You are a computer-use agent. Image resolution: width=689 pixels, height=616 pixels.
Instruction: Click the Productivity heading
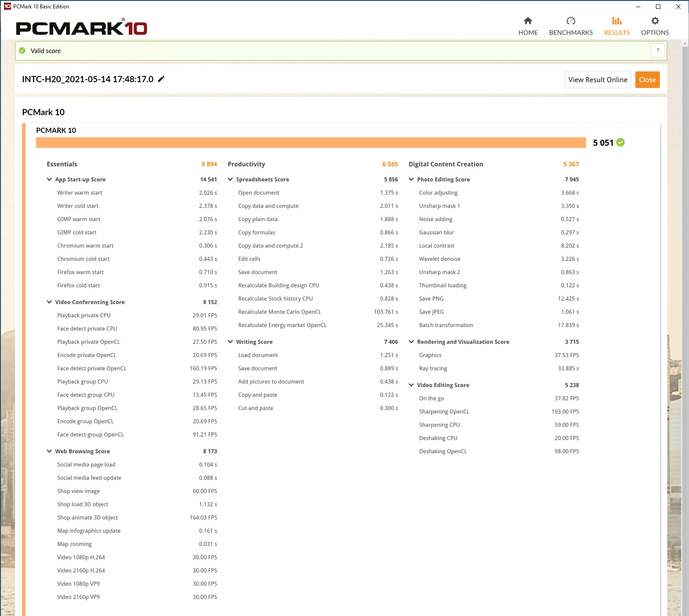[x=246, y=164]
